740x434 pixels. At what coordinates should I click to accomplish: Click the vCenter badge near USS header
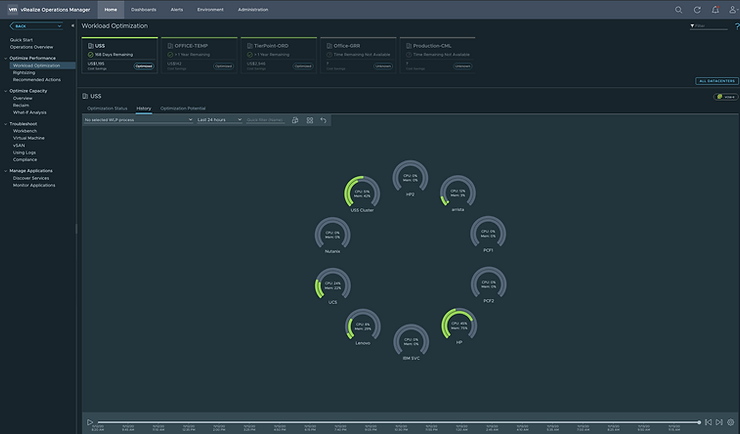click(725, 97)
